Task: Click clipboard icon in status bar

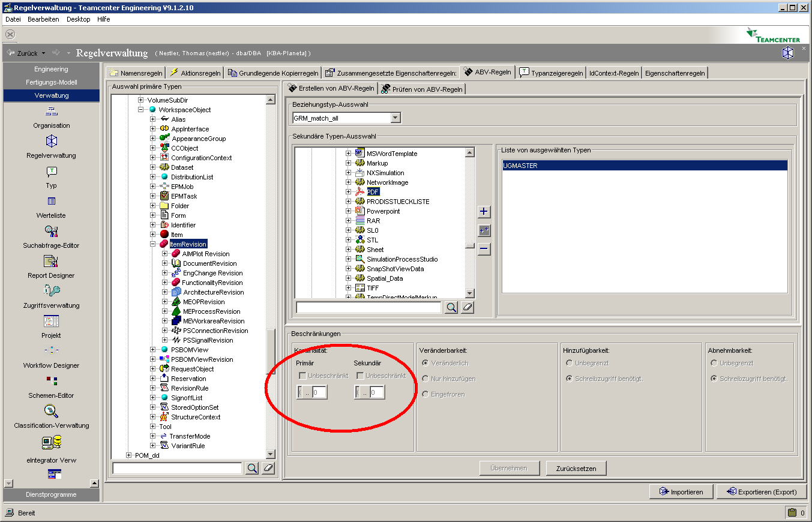Action: [x=792, y=512]
